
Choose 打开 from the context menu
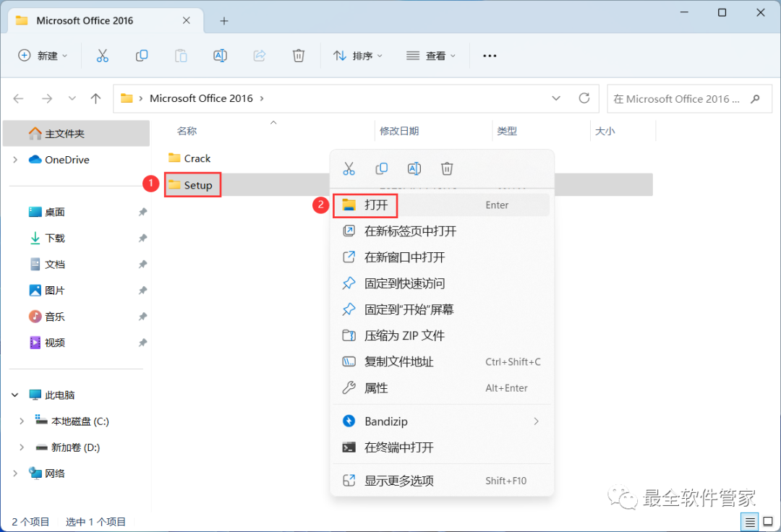click(441, 205)
